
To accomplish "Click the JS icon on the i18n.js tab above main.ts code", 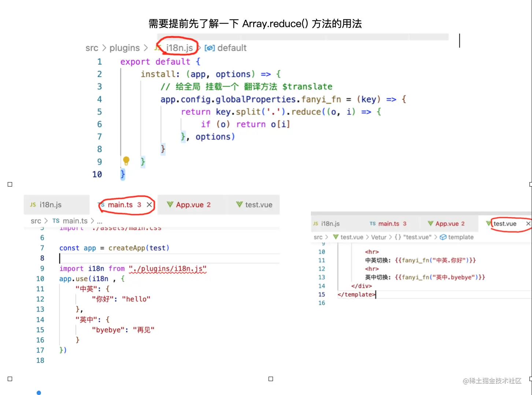I will pos(33,205).
